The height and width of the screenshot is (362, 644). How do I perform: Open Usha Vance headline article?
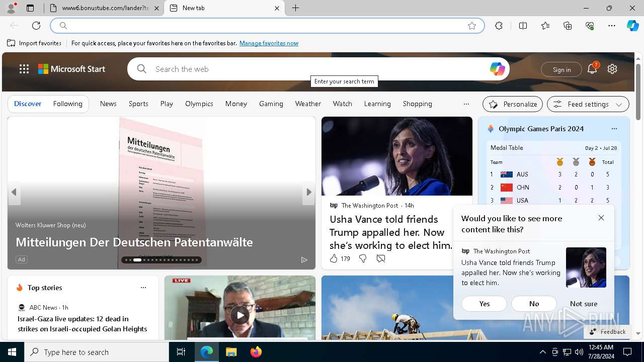391,232
